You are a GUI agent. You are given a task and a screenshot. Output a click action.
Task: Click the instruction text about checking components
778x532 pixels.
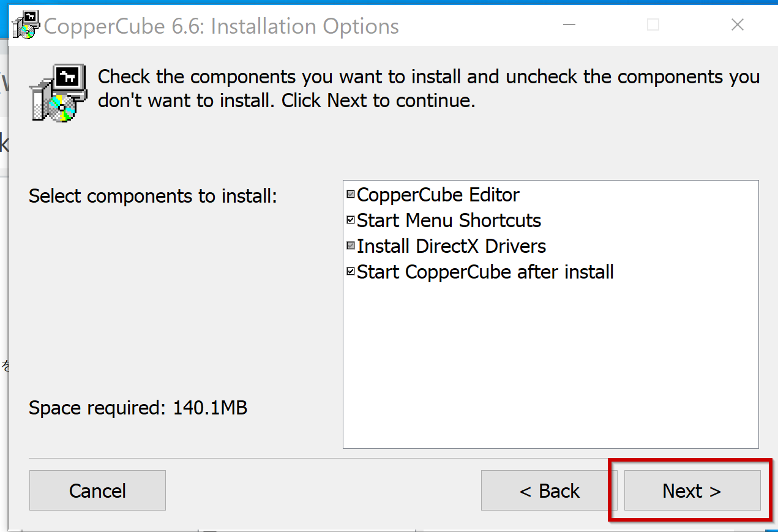tap(428, 88)
